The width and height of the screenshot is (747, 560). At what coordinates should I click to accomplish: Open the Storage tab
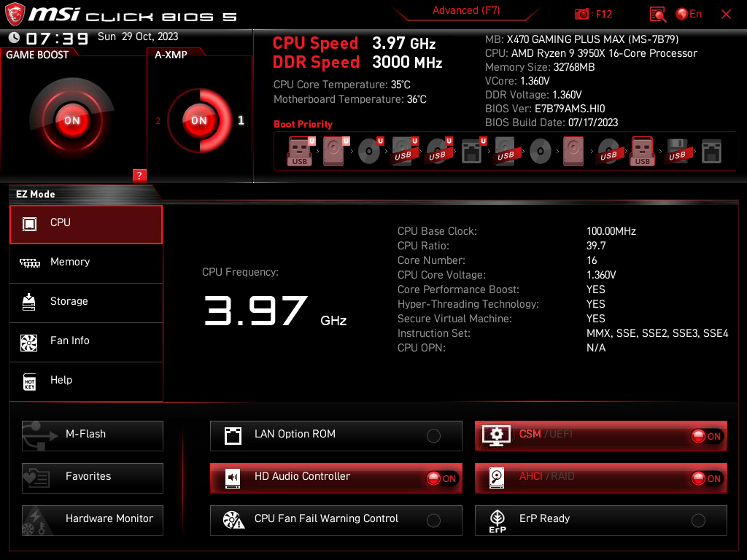86,303
